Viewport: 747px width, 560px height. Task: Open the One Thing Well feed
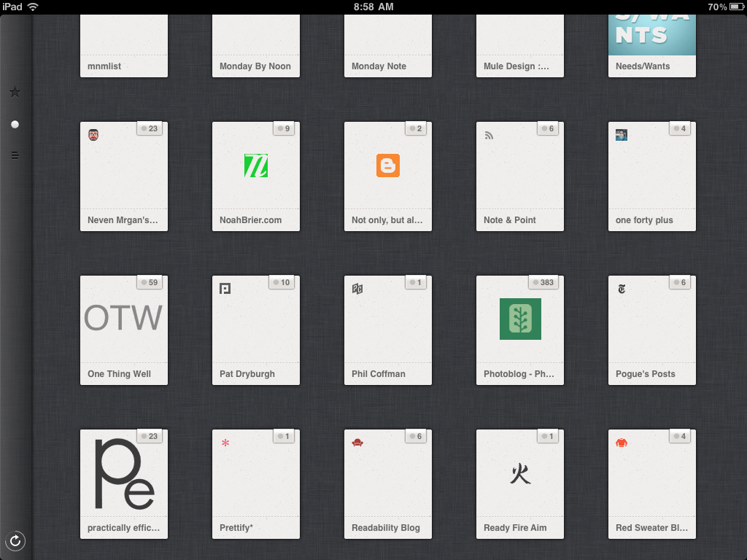(x=123, y=330)
